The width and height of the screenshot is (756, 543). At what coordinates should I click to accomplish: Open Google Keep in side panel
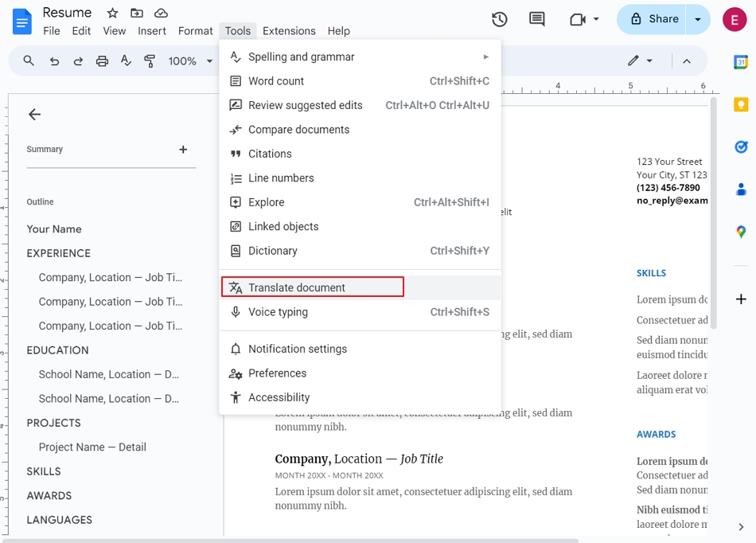coord(741,104)
